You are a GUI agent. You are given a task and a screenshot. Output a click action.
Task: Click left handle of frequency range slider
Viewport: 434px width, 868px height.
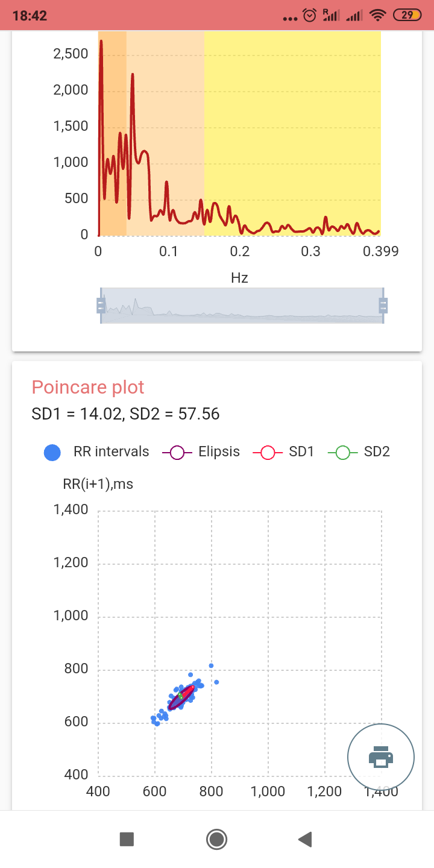pyautogui.click(x=101, y=306)
